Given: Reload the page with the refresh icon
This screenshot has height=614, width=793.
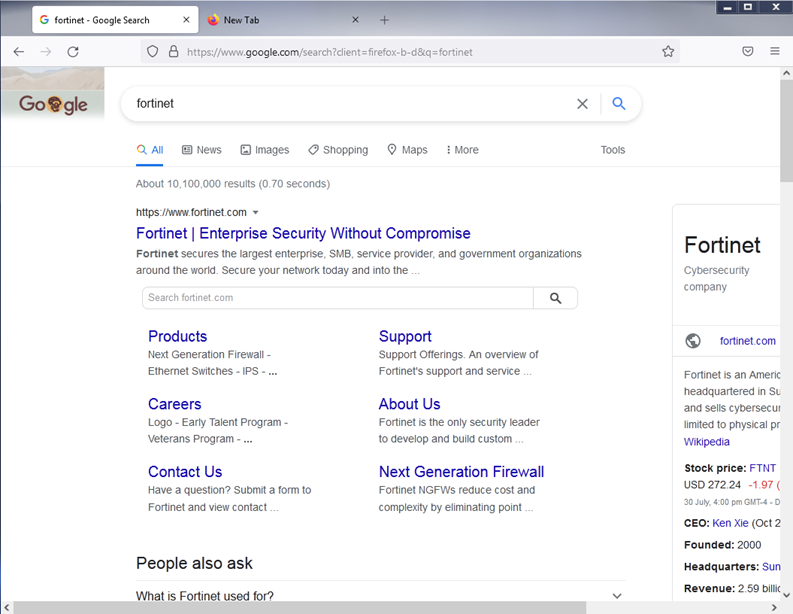Looking at the screenshot, I should 73,52.
